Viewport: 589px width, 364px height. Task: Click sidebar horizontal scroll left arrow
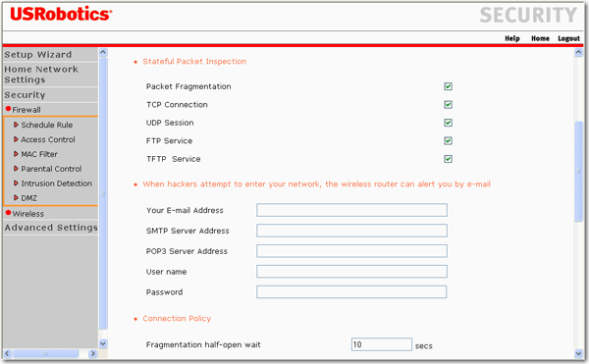point(7,353)
